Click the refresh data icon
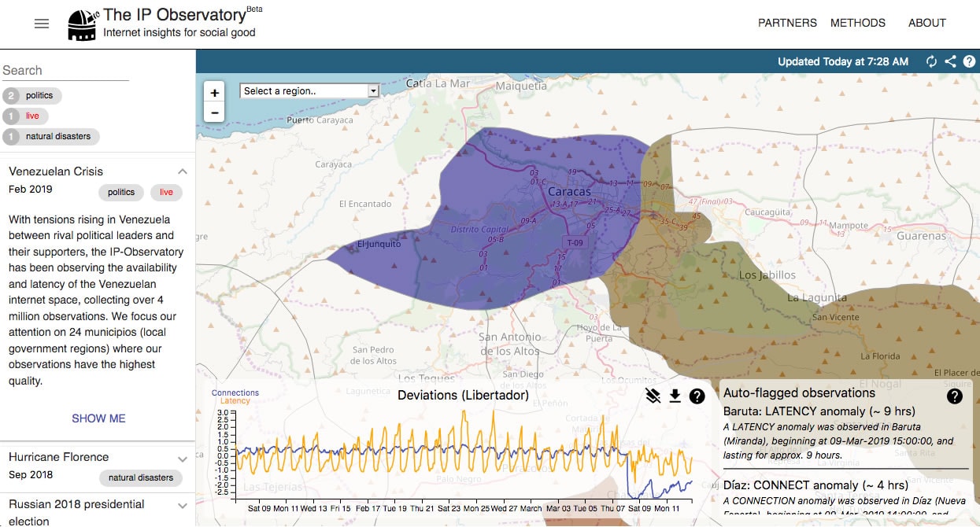The width and height of the screenshot is (980, 527). click(x=932, y=61)
